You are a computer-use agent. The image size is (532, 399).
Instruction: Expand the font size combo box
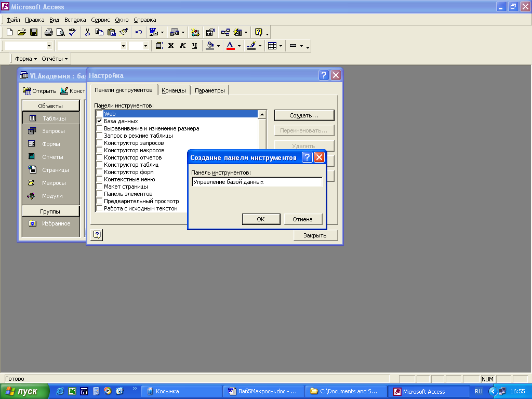click(145, 46)
